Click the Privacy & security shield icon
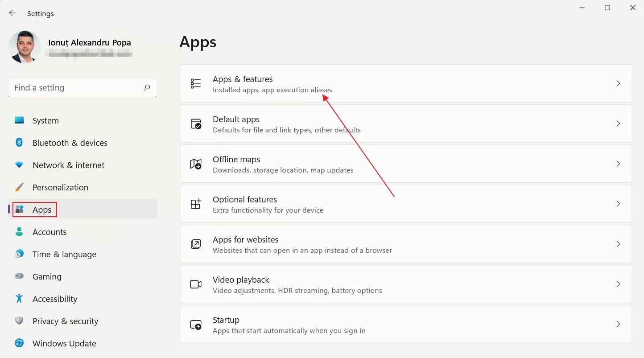Viewport: 644px width, 358px height. pyautogui.click(x=19, y=321)
